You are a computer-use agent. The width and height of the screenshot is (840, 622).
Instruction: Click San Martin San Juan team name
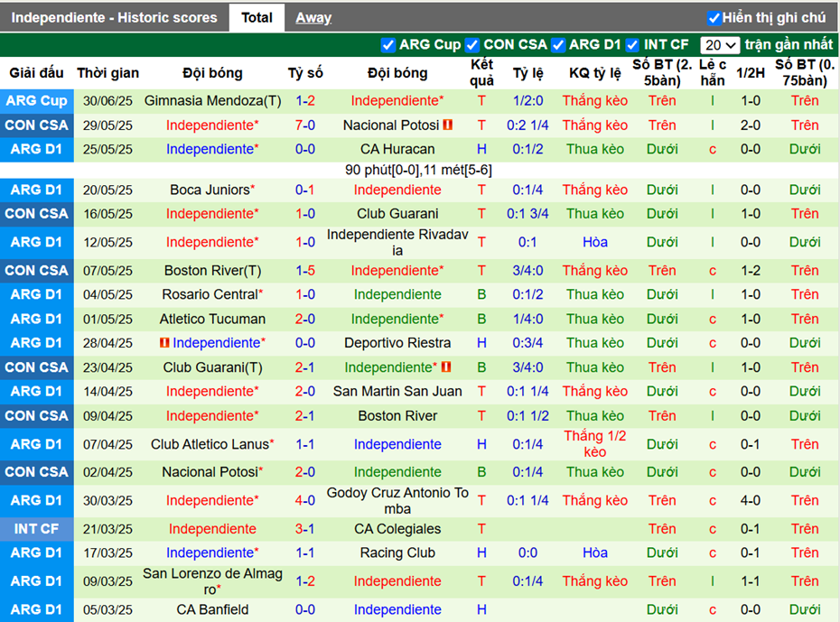tap(397, 391)
